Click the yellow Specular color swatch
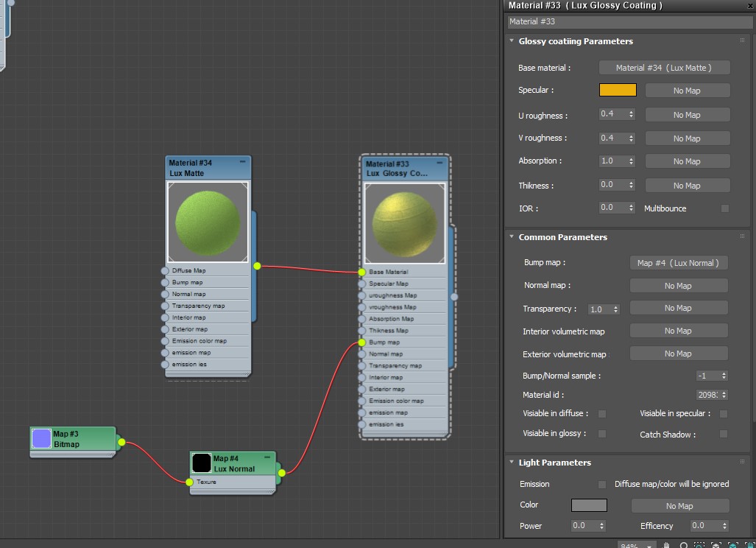This screenshot has width=756, height=548. tap(618, 91)
